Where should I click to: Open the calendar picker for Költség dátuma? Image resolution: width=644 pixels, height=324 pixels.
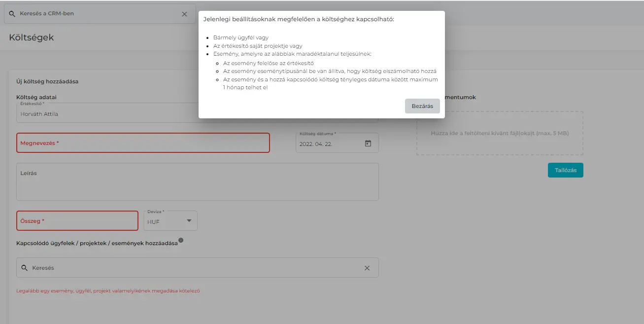(368, 144)
